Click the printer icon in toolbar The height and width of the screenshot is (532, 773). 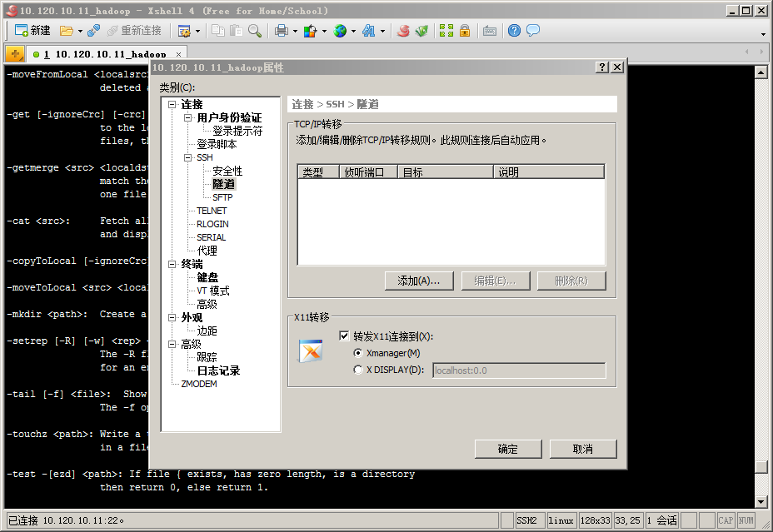point(282,31)
